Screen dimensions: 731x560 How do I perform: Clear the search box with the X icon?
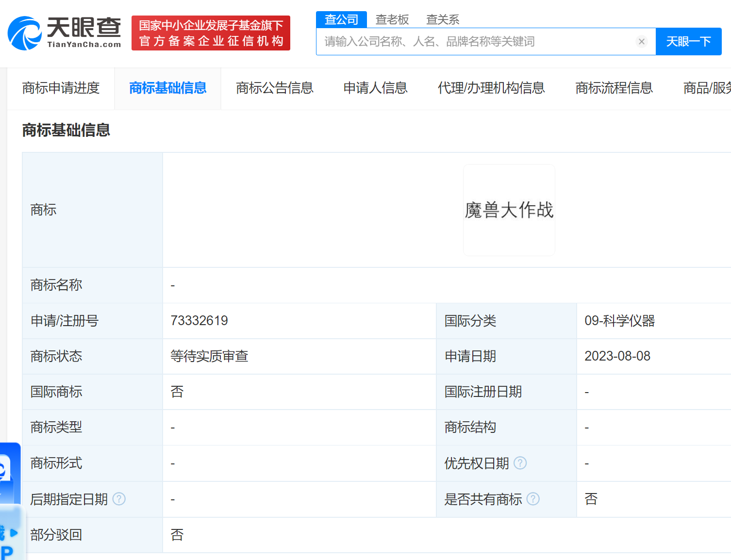point(641,42)
